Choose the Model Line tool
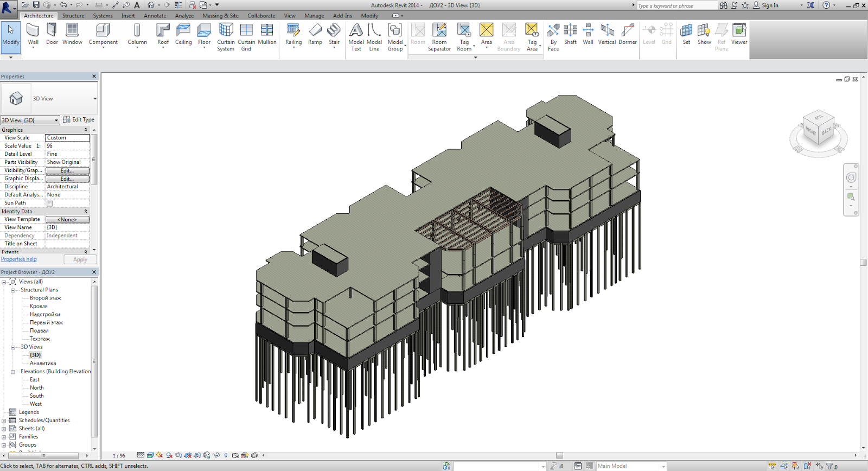The width and height of the screenshot is (868, 471). (374, 37)
